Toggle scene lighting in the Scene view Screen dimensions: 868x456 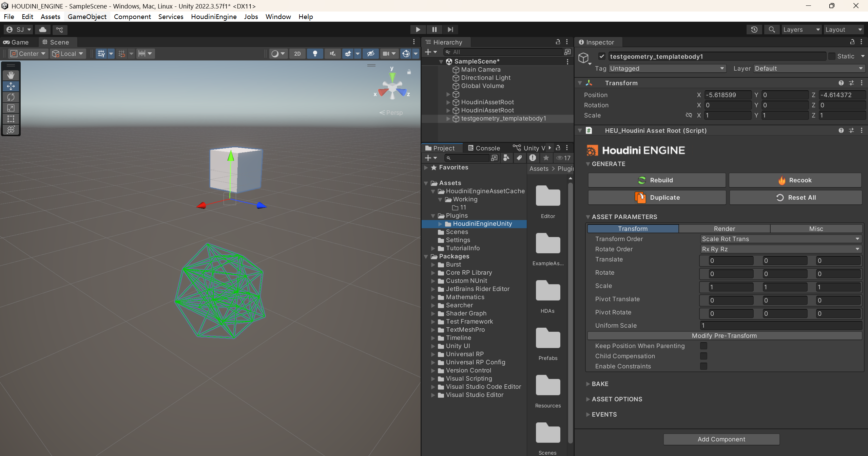315,53
